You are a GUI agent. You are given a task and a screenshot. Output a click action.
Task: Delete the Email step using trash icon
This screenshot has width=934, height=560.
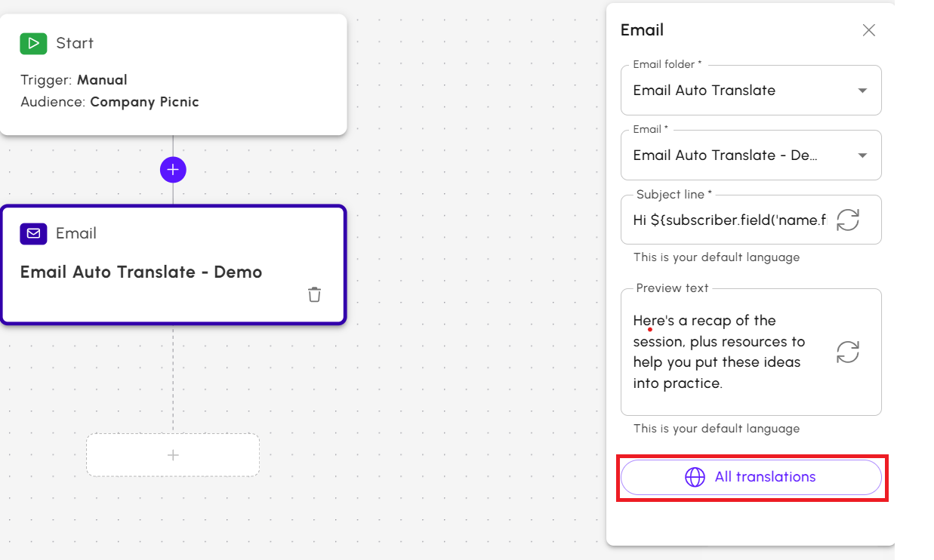pyautogui.click(x=315, y=294)
